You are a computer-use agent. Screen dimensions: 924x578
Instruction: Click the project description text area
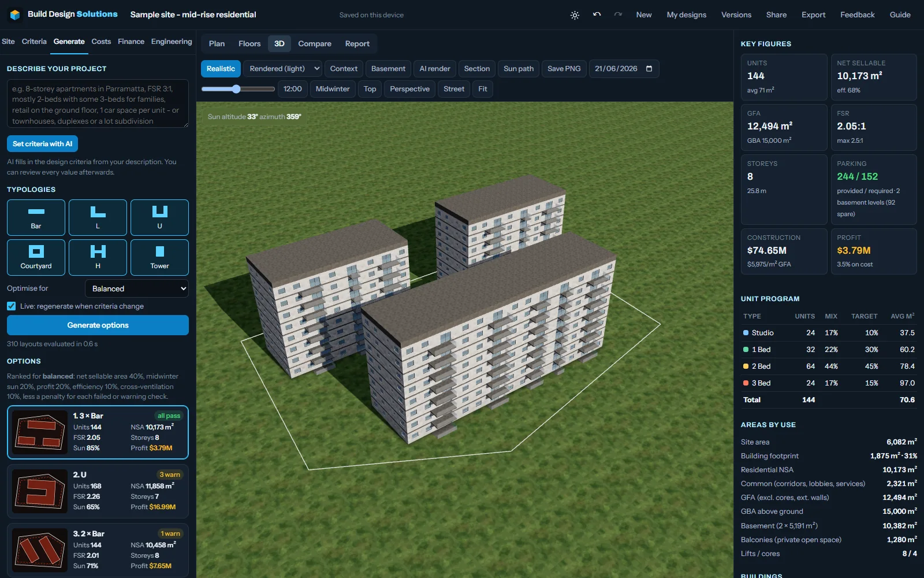click(98, 103)
